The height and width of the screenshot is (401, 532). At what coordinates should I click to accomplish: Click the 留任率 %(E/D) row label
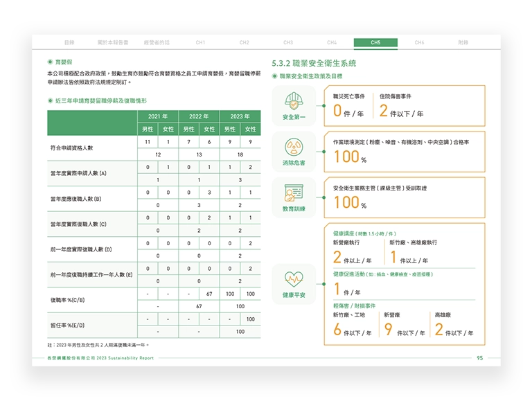tap(67, 326)
